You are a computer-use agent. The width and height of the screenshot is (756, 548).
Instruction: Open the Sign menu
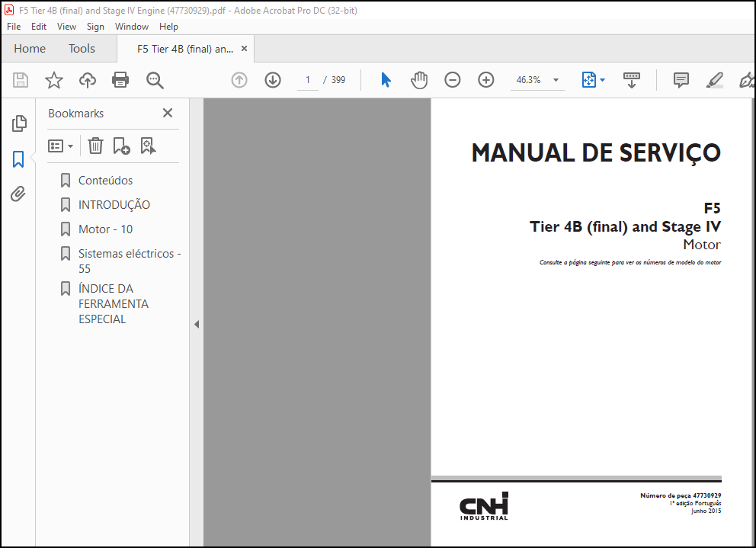click(x=95, y=27)
